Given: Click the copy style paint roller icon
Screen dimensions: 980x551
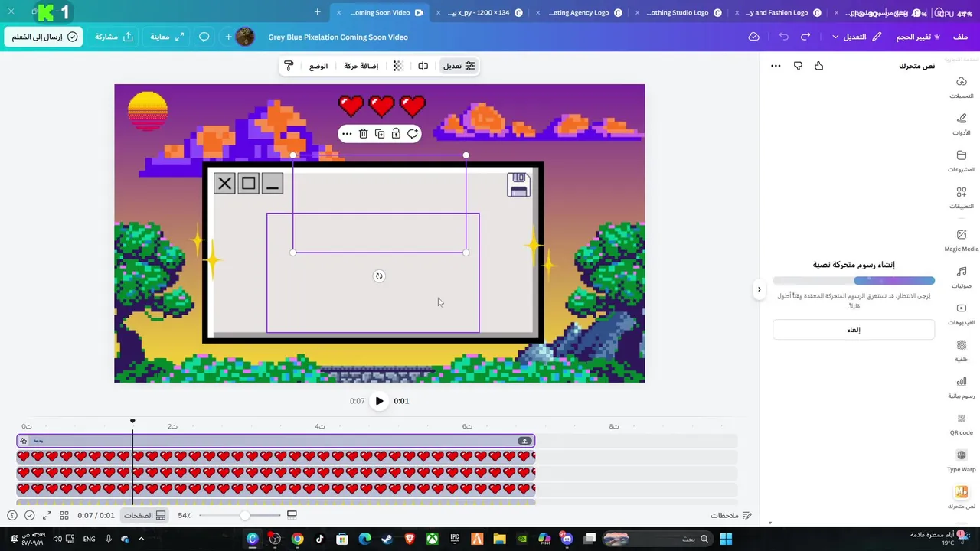Looking at the screenshot, I should pyautogui.click(x=289, y=66).
